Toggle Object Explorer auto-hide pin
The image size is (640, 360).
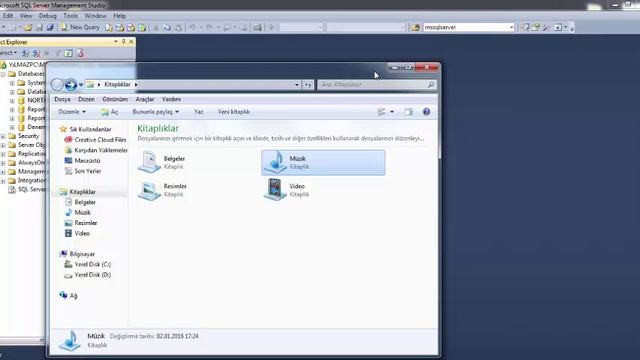point(124,42)
